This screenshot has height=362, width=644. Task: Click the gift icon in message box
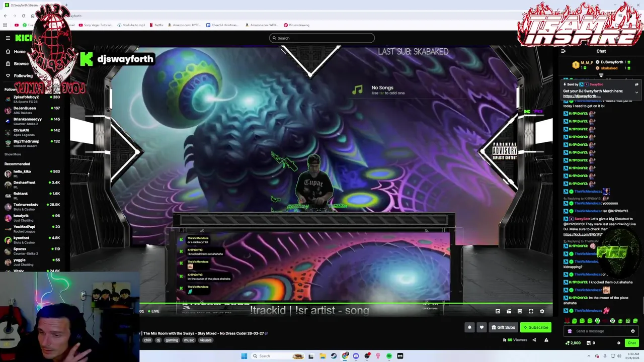(x=570, y=331)
